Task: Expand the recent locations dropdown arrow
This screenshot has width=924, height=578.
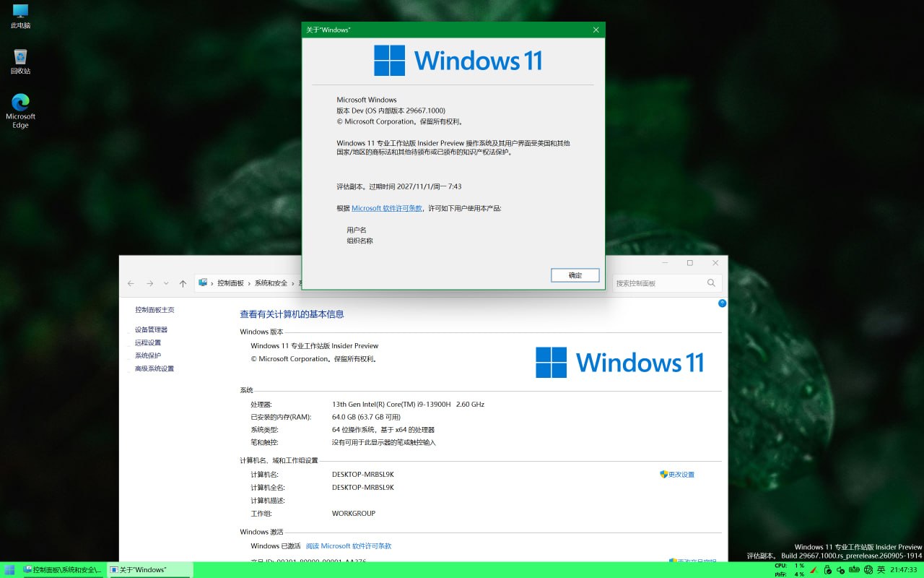Action: tap(166, 283)
